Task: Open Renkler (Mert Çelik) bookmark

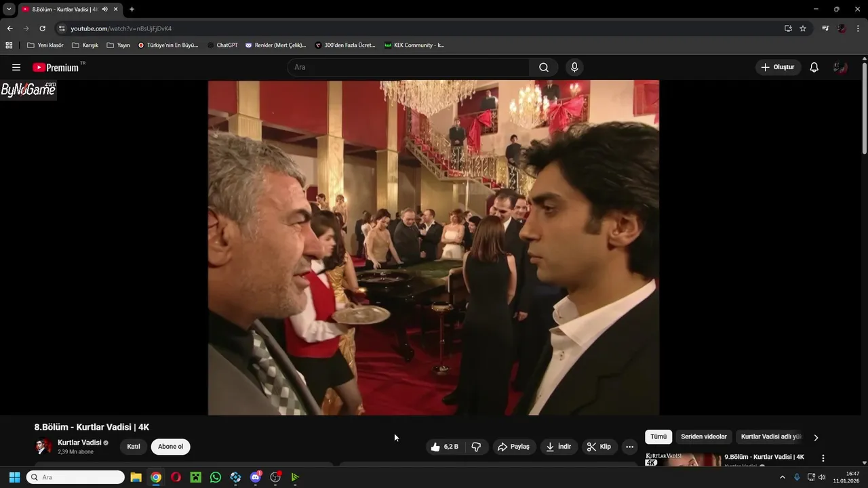Action: [275, 45]
